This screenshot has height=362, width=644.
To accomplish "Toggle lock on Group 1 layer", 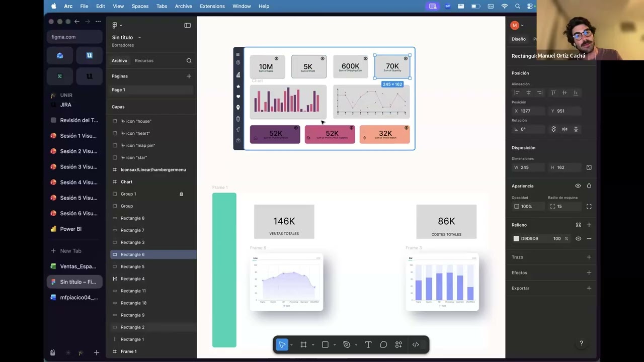I will point(181,194).
